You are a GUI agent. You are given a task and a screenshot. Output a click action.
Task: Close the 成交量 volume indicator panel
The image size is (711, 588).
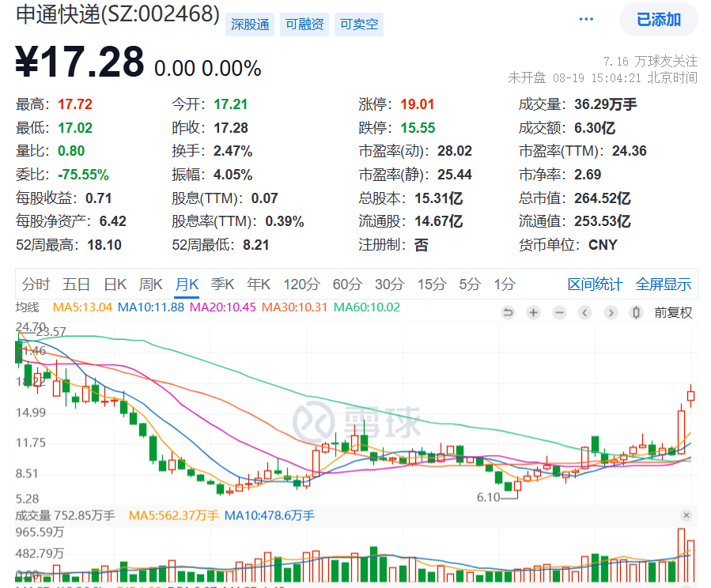point(686,515)
